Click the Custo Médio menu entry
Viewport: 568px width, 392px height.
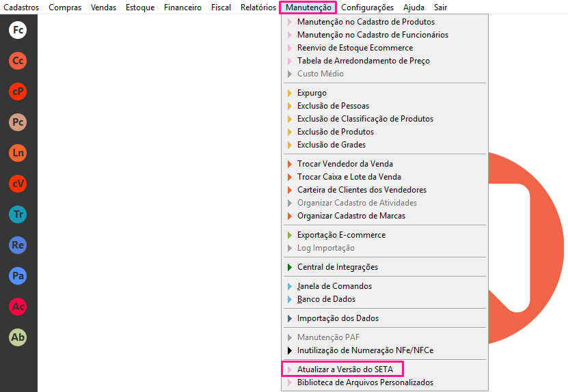point(385,74)
